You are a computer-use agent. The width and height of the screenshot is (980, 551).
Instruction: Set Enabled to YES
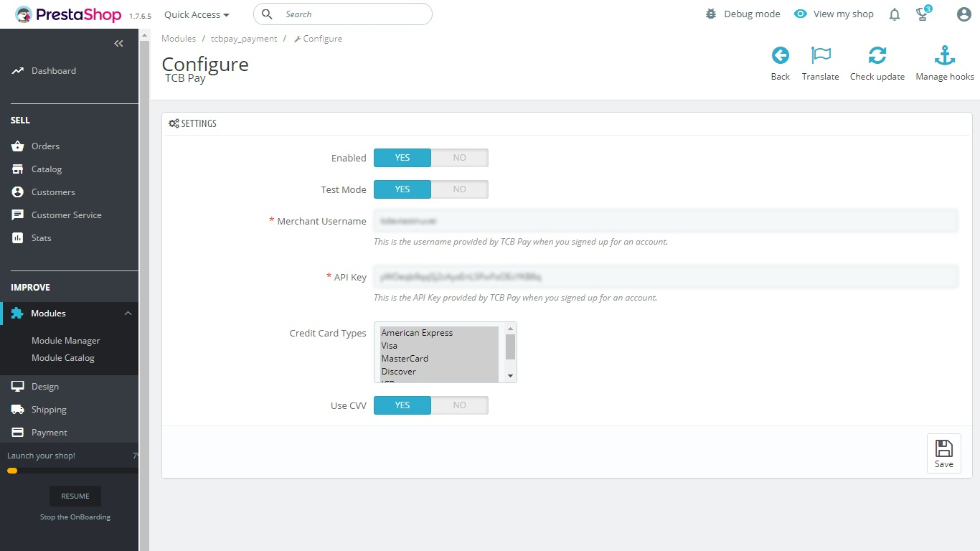[x=402, y=158]
